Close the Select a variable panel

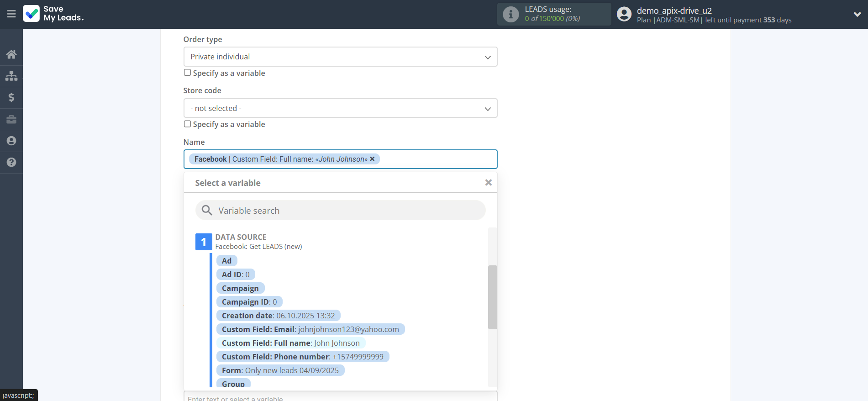[488, 183]
